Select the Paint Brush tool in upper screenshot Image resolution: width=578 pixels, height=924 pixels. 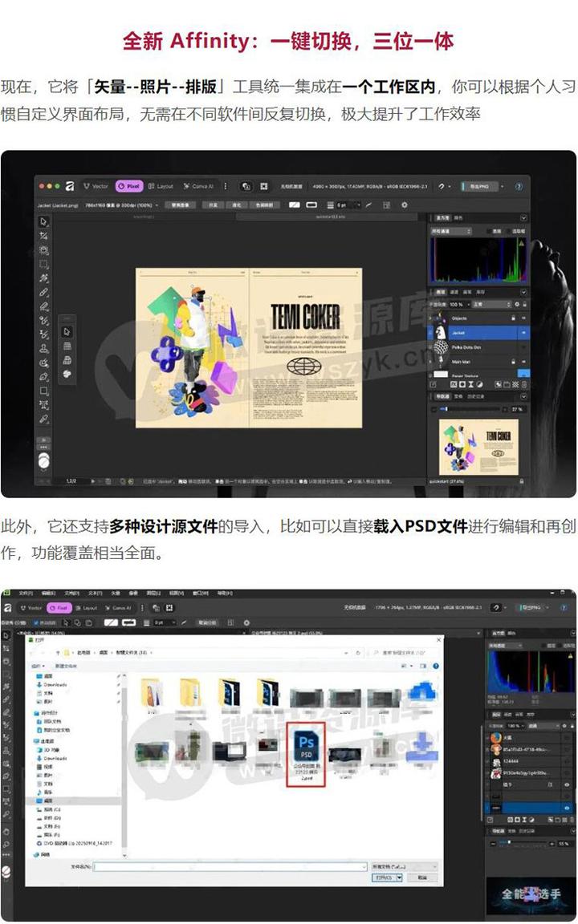43,292
